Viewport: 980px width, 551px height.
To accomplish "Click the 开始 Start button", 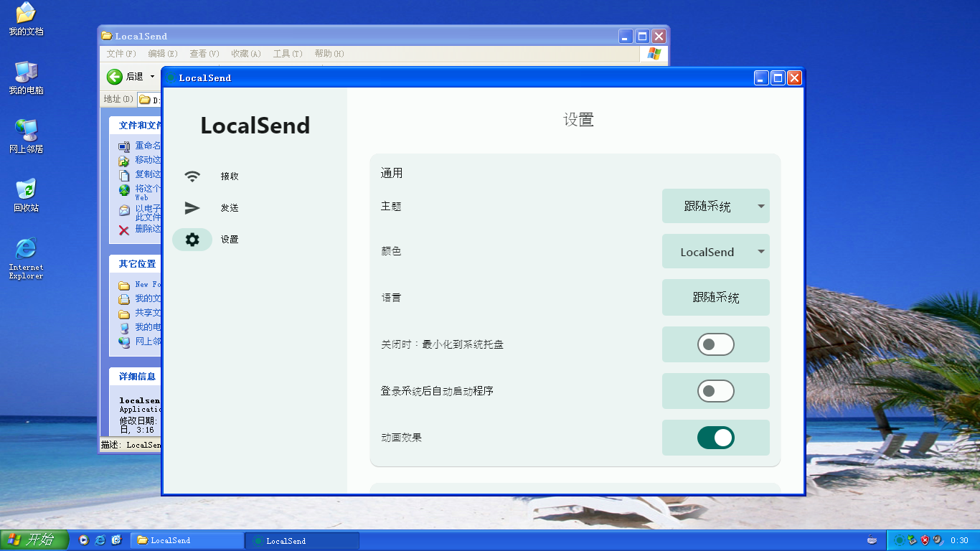I will (34, 540).
